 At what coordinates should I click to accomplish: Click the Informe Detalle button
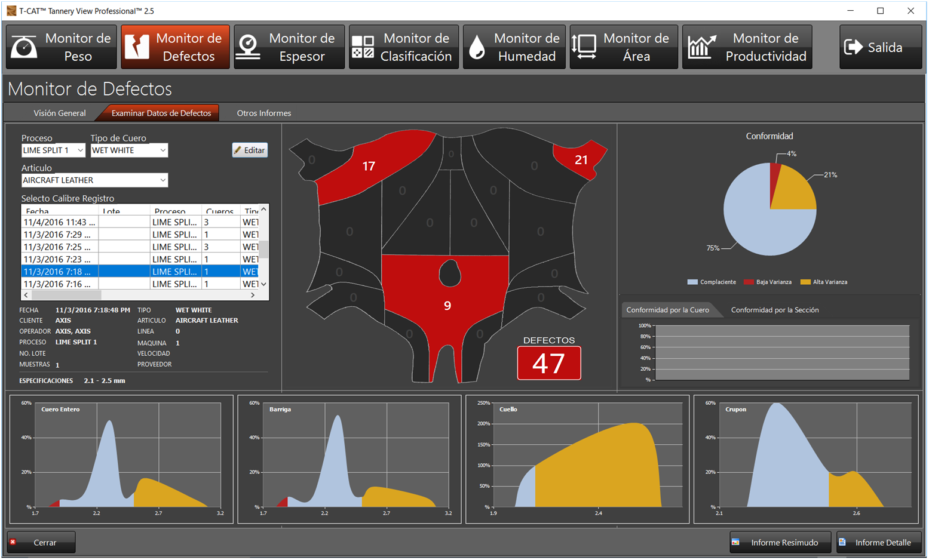click(x=879, y=542)
